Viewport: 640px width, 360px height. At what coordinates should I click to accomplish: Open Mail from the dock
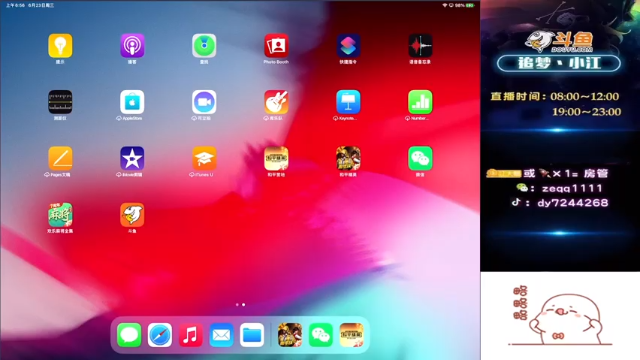click(x=221, y=335)
